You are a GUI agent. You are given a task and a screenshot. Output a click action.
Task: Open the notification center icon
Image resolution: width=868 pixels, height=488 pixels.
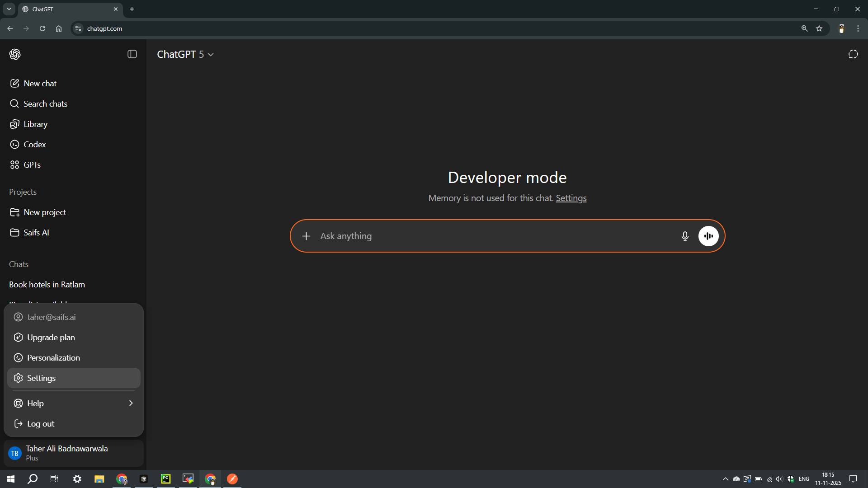click(x=853, y=479)
